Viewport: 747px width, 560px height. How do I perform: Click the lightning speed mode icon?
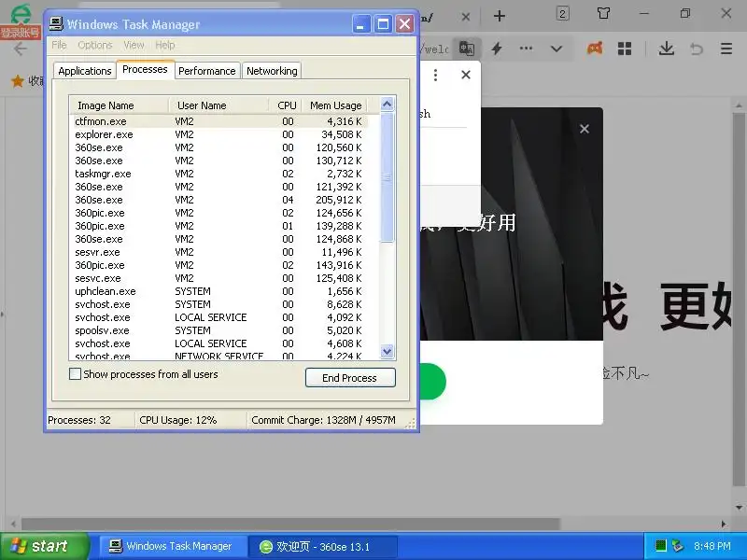[497, 49]
